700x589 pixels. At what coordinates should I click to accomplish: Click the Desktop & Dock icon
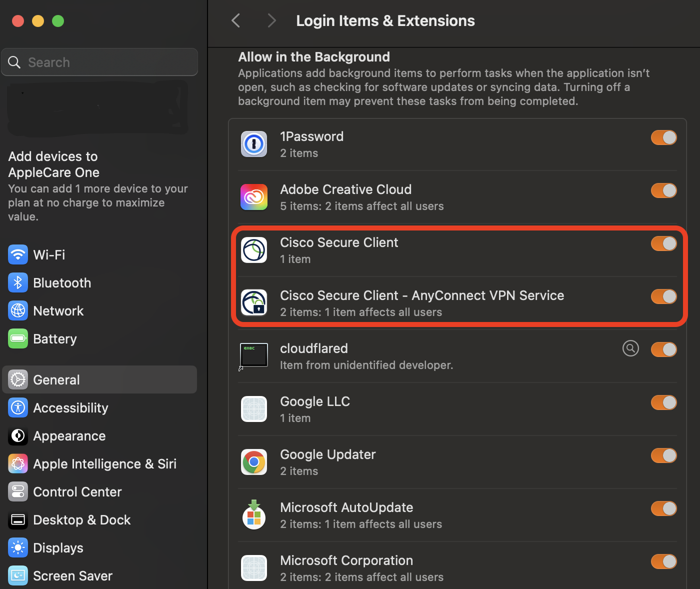coord(18,519)
